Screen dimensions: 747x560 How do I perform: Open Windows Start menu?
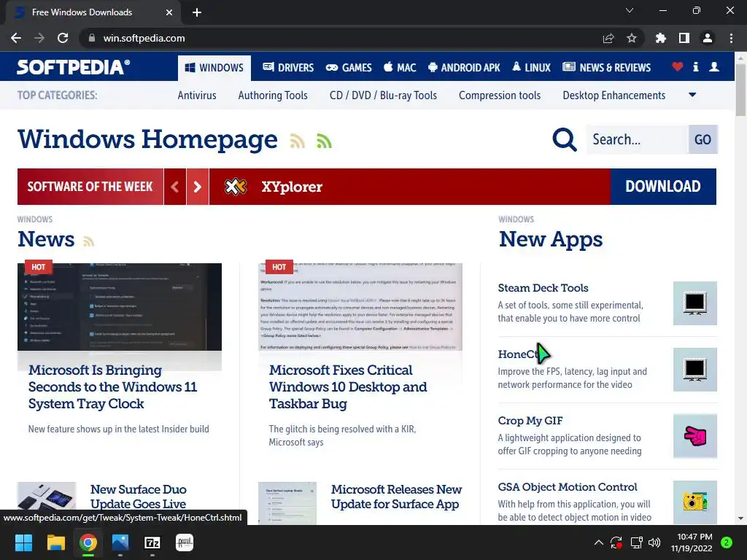[x=23, y=542]
